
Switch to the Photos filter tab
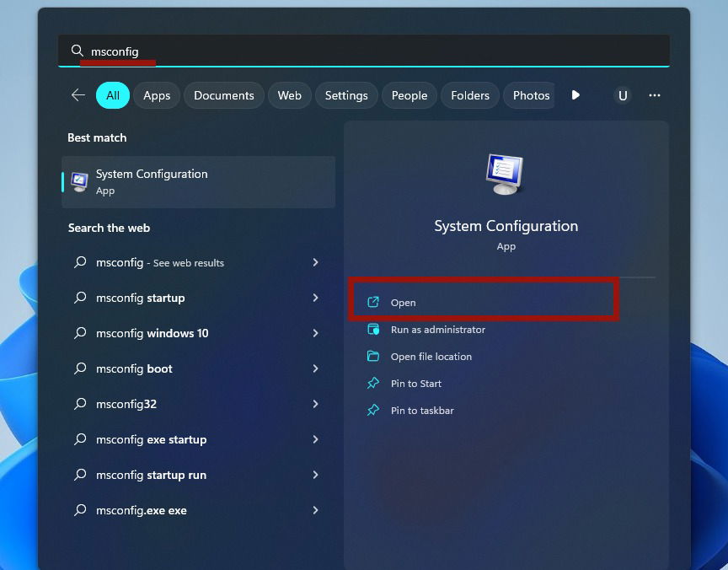click(529, 95)
